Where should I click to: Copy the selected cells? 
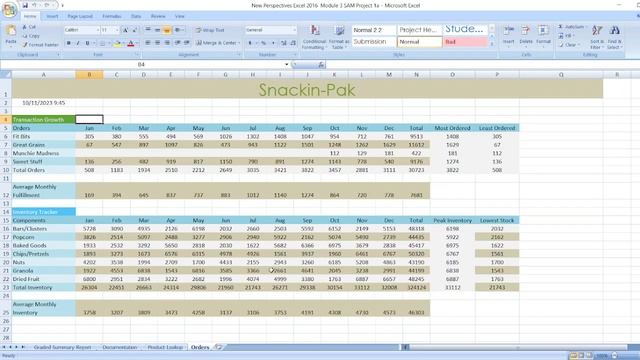[x=31, y=36]
